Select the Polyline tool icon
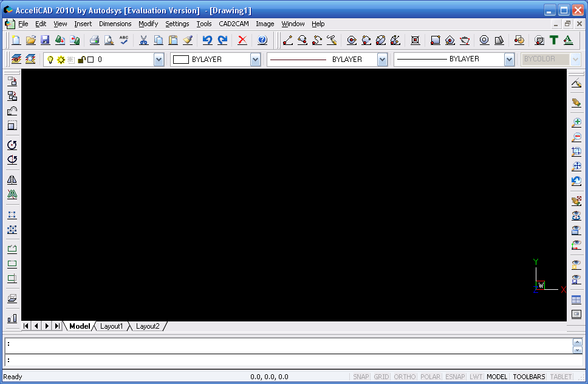The image size is (588, 384). [x=303, y=39]
